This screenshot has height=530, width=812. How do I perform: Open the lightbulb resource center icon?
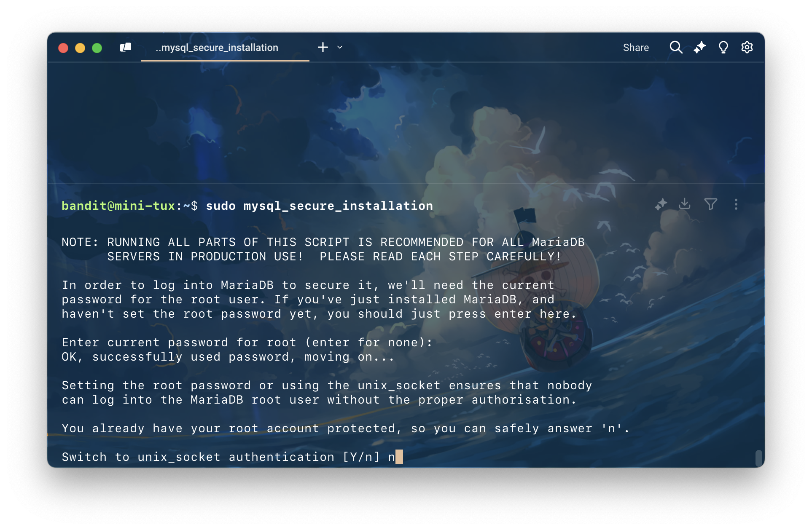tap(723, 47)
